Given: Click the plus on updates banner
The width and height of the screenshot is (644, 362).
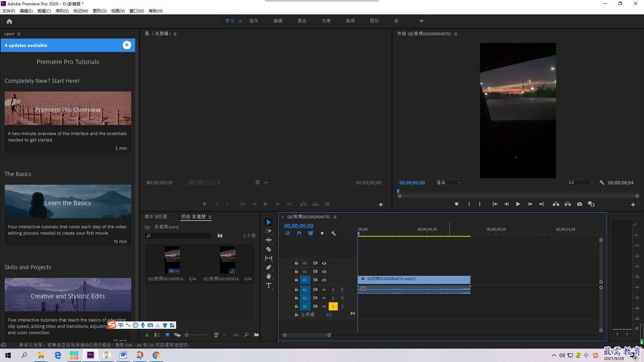Looking at the screenshot, I should point(127,45).
